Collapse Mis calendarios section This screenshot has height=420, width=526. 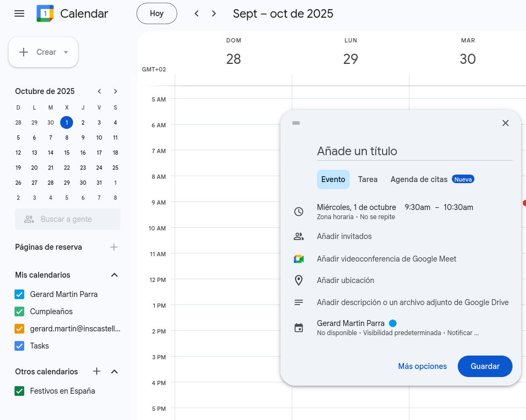(x=114, y=275)
